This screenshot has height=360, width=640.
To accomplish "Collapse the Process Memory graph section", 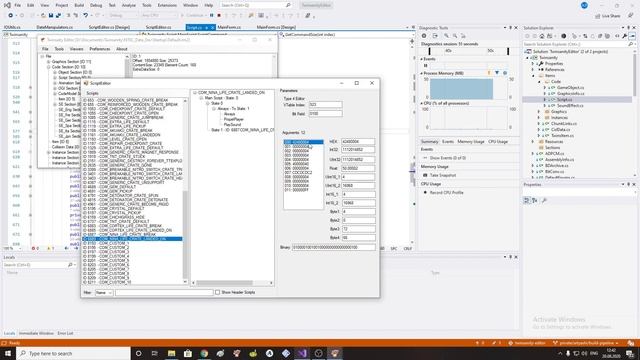I will click(422, 73).
